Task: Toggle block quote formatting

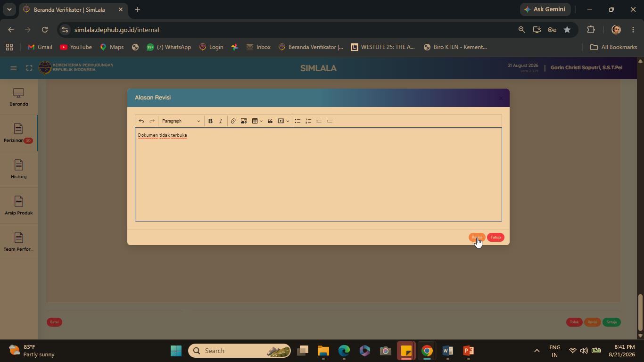Action: (x=270, y=121)
